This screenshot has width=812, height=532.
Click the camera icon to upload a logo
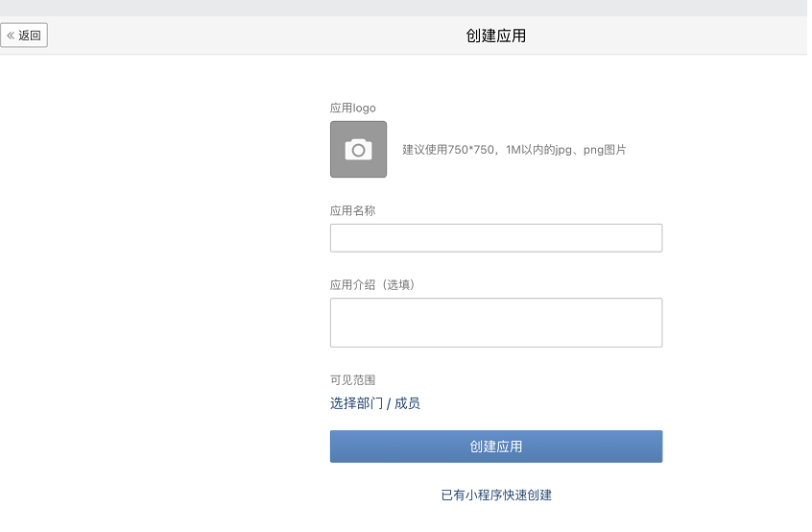[358, 150]
